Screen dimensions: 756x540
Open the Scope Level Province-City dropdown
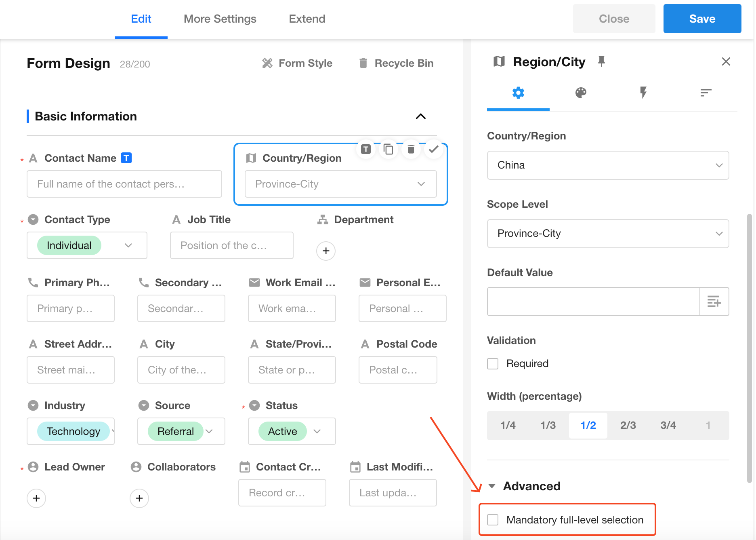point(607,234)
